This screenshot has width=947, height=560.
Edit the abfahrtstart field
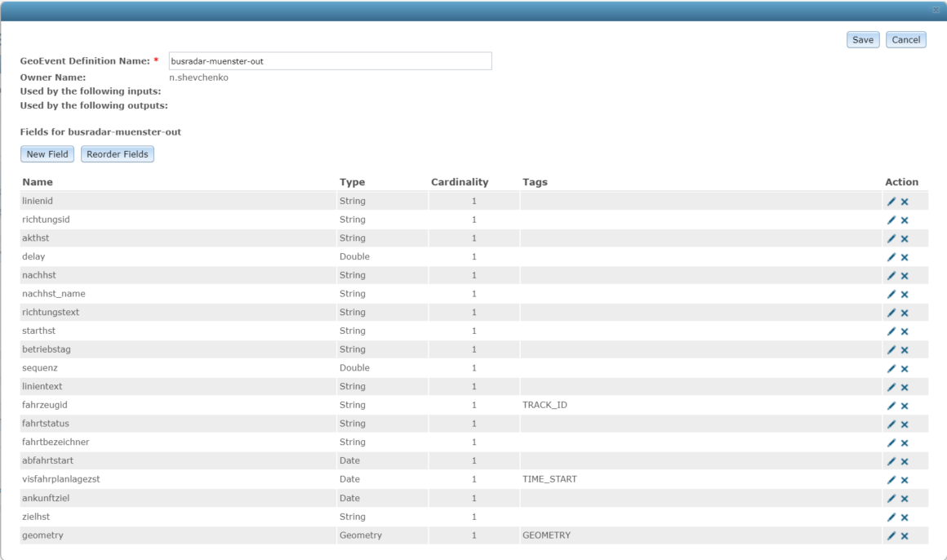pyautogui.click(x=891, y=461)
